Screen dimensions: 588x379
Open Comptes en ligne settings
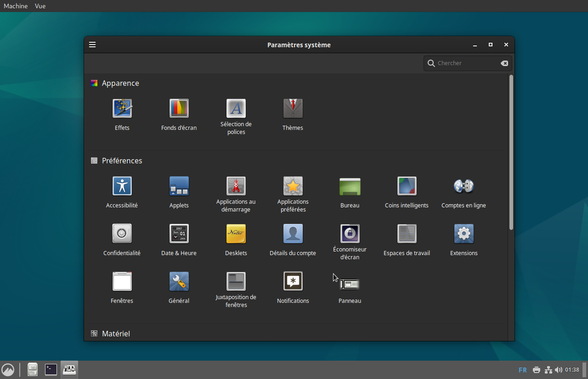pos(464,186)
